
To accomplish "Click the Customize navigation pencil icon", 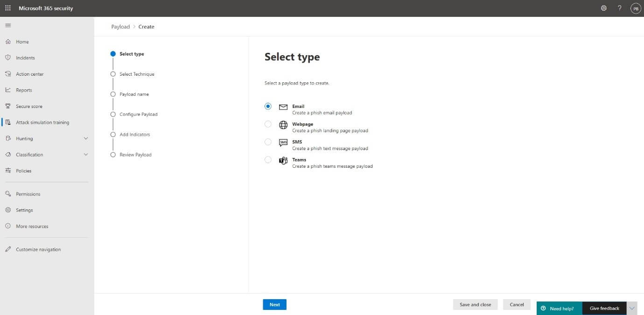I will click(x=8, y=250).
